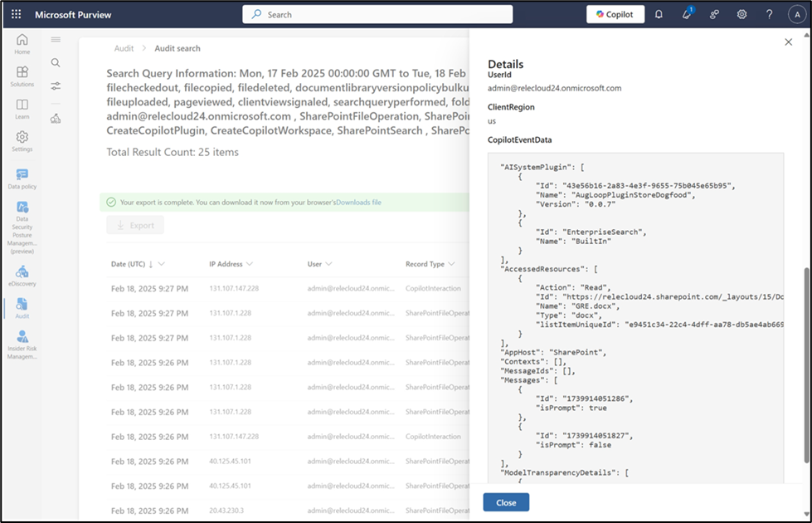Open the Downloads file link

coord(358,203)
